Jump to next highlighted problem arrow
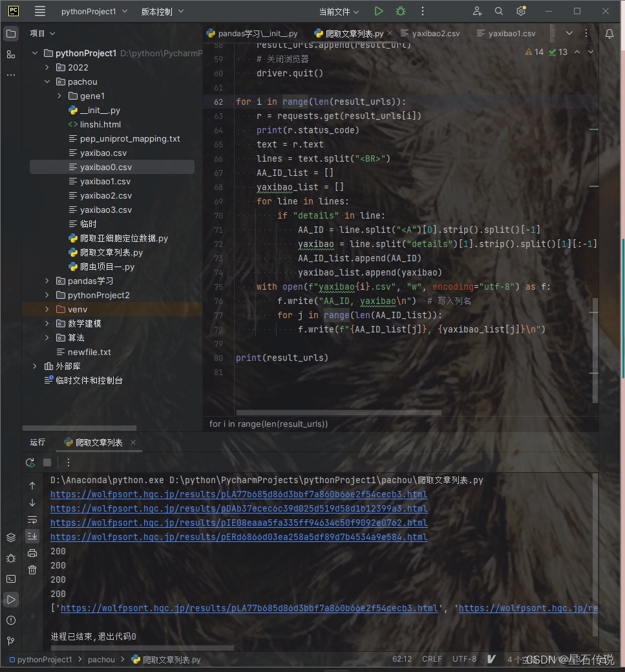This screenshot has width=625, height=672. point(591,52)
